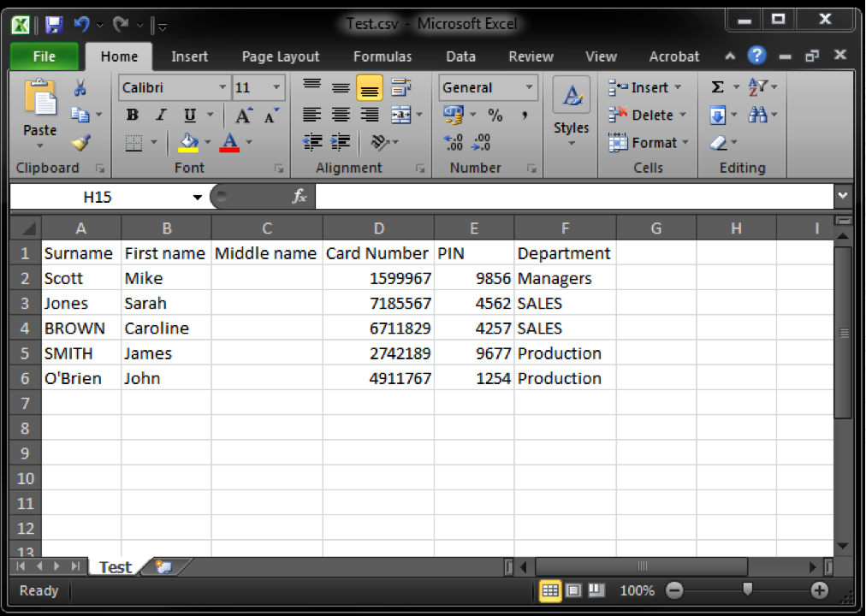Toggle Merge & Center on selection

(402, 115)
